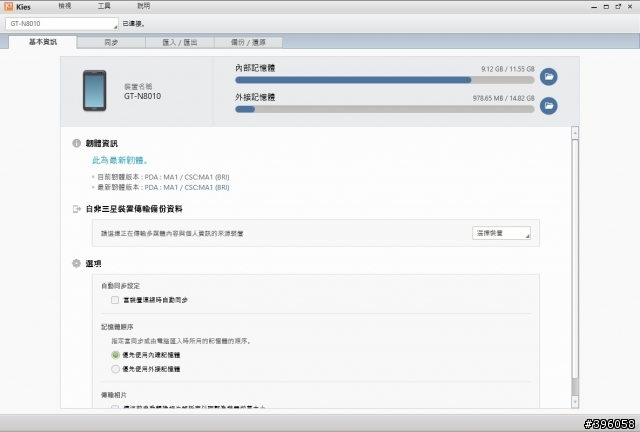Click the vertical scrollbar thumb
Screen dimensions: 640x432
(575, 259)
